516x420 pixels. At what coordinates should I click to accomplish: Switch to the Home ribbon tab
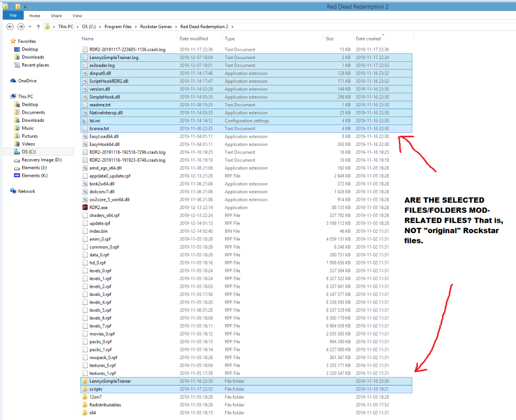coord(35,16)
